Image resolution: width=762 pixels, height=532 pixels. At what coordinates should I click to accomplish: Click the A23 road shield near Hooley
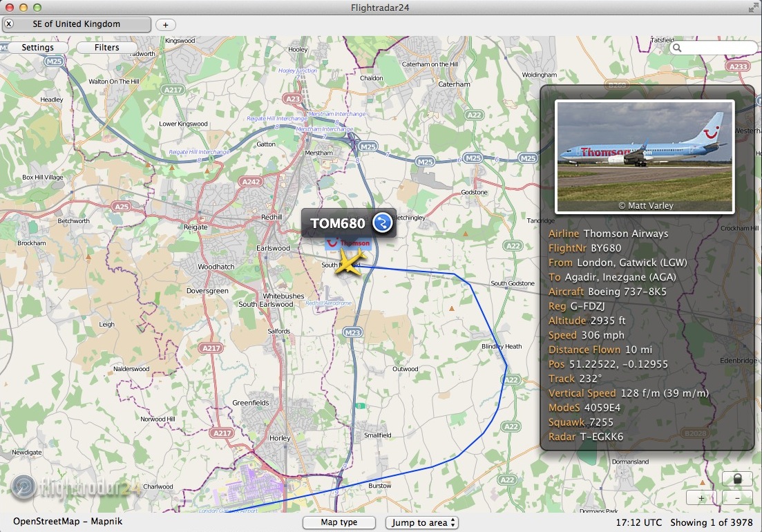(x=292, y=99)
